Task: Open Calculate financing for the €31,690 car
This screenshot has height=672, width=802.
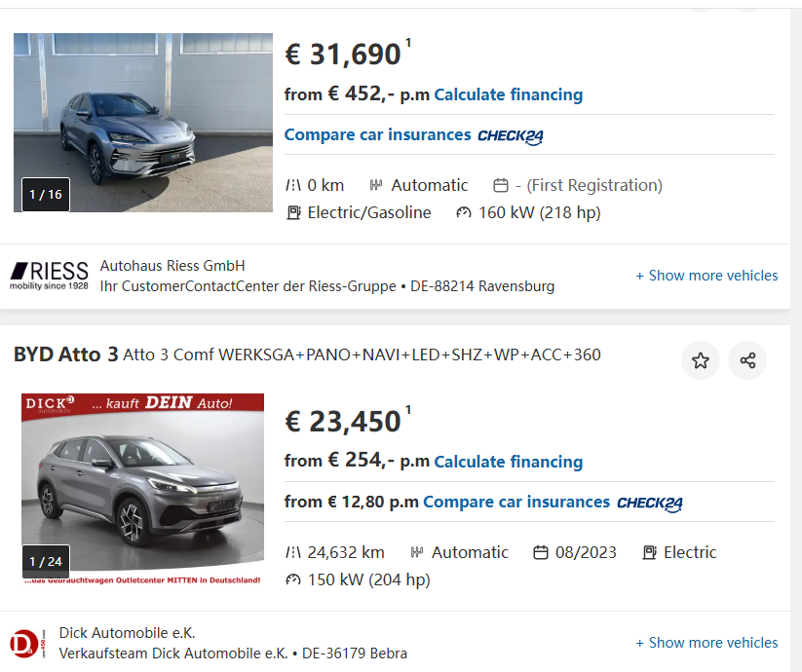Action: (x=508, y=94)
